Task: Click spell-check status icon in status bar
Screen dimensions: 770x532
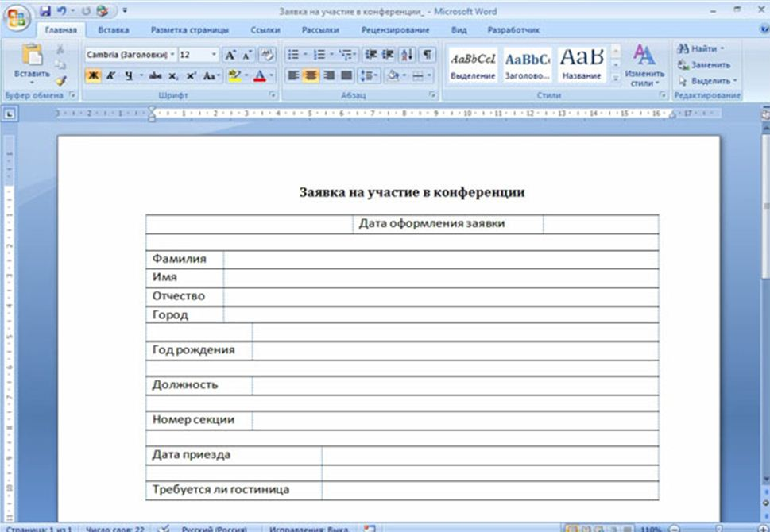Action: pos(164,528)
